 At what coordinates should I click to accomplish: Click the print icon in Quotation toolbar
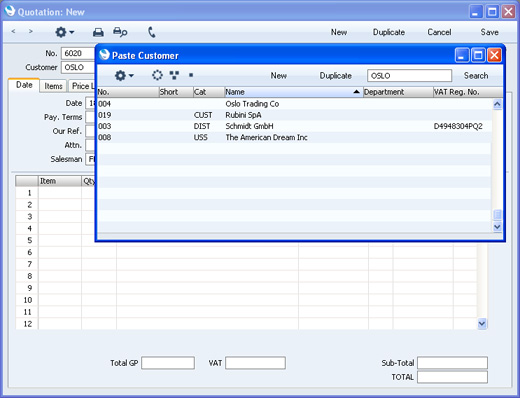point(98,32)
